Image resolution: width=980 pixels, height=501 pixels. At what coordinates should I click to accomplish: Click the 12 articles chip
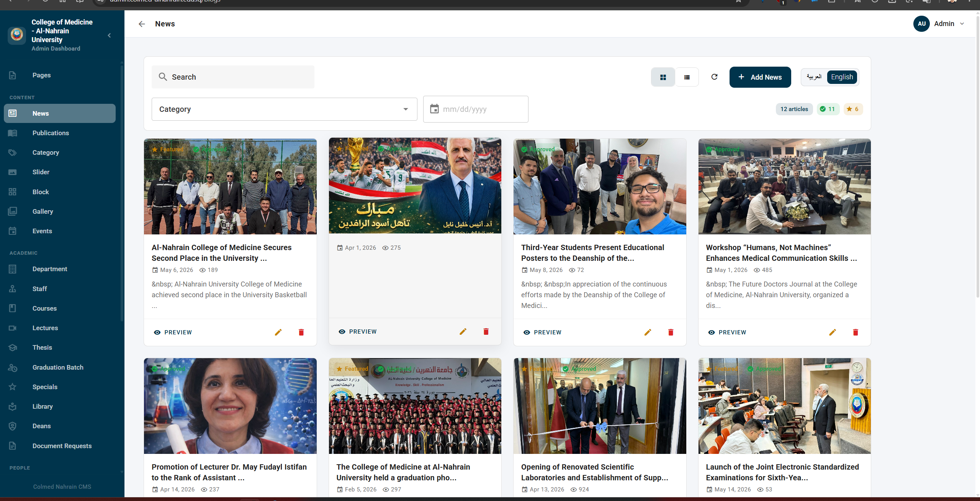coord(794,109)
